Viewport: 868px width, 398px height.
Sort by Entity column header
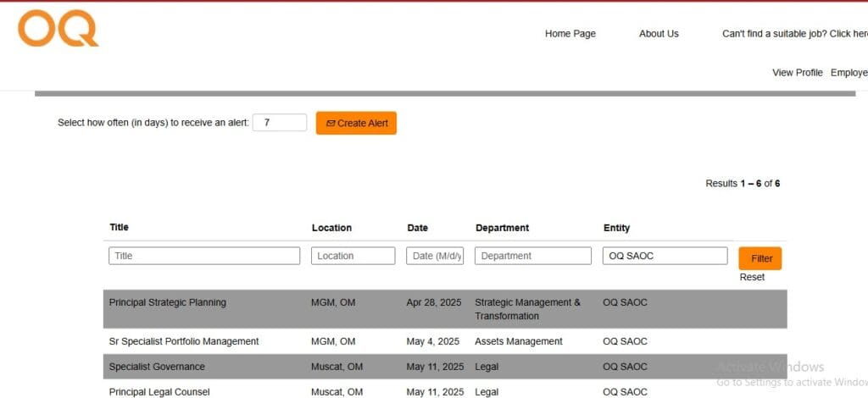coord(617,228)
